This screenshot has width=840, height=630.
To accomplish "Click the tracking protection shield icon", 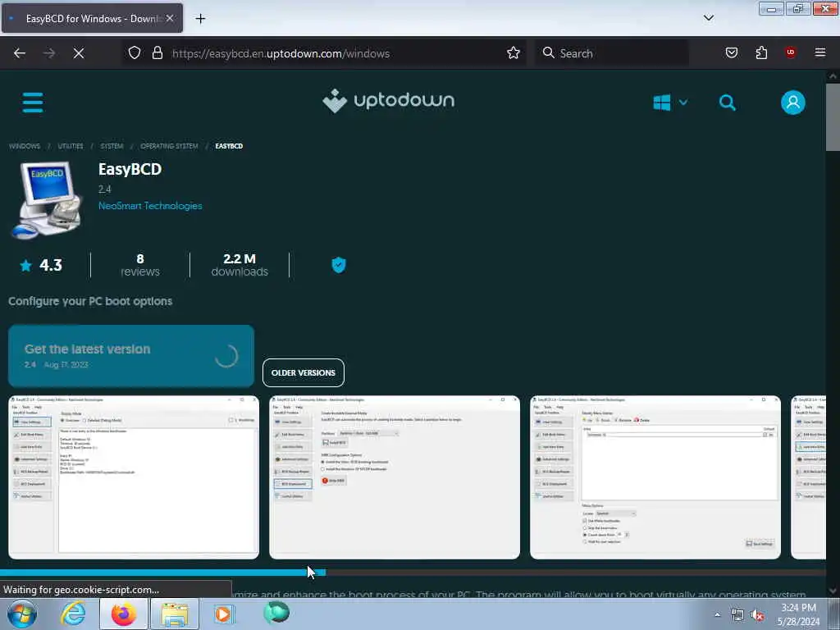I will click(135, 52).
